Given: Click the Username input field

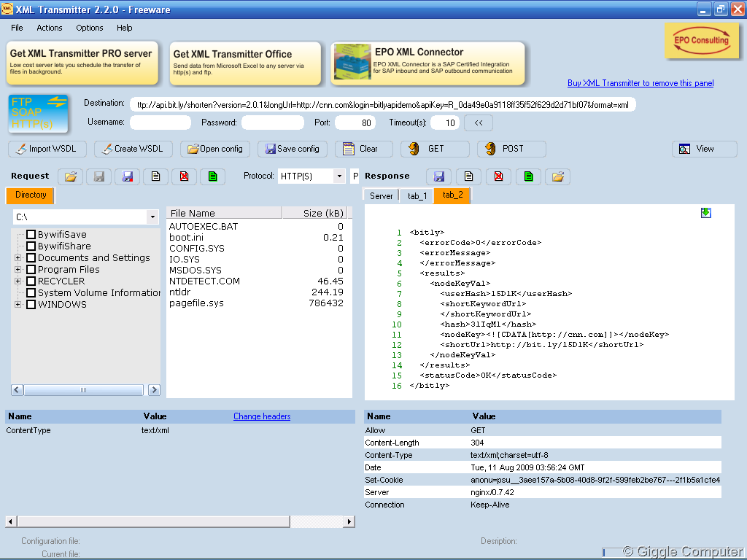Looking at the screenshot, I should (x=160, y=122).
